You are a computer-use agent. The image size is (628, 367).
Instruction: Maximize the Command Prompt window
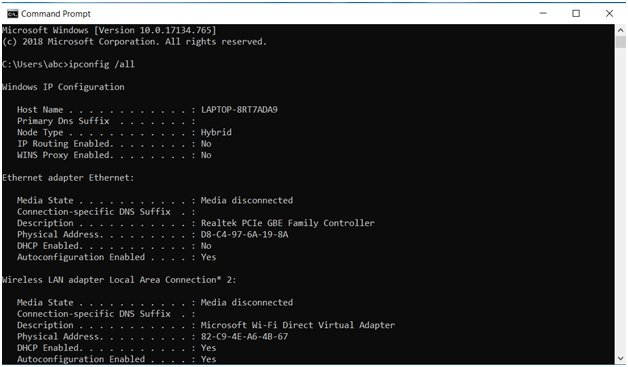pyautogui.click(x=576, y=13)
